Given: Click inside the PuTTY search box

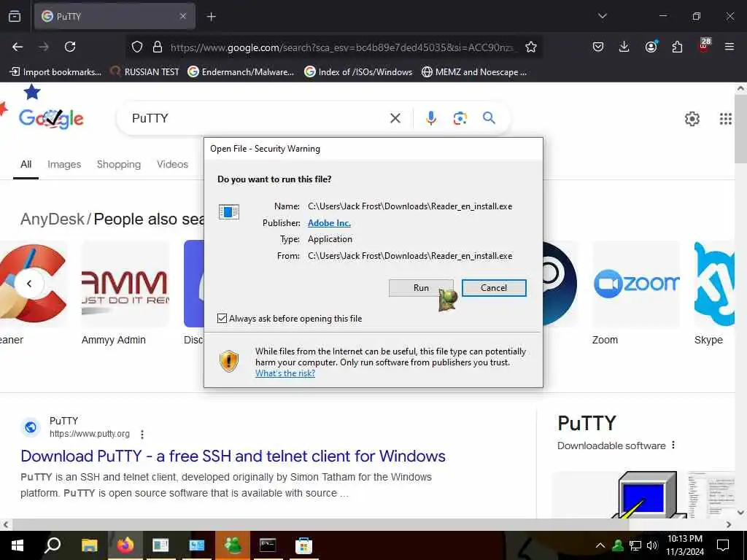Looking at the screenshot, I should [258, 118].
